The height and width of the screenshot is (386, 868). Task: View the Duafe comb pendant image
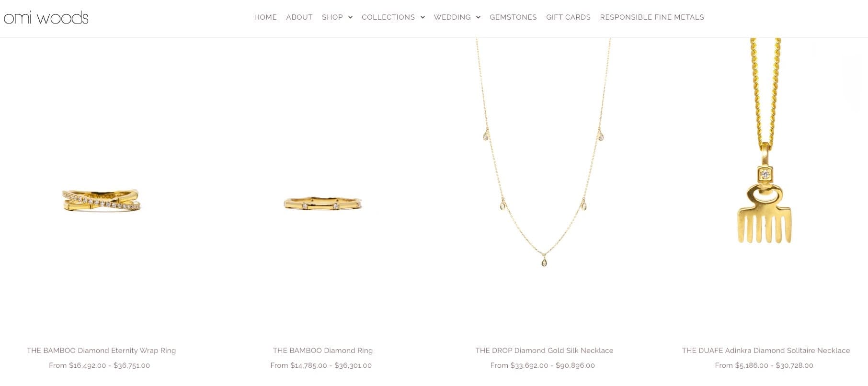click(765, 141)
